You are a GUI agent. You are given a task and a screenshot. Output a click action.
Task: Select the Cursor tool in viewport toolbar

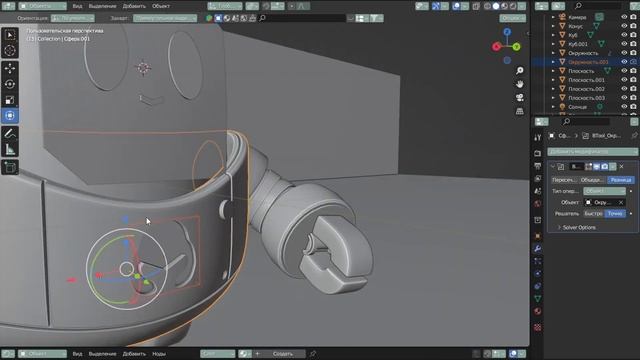pos(10,51)
